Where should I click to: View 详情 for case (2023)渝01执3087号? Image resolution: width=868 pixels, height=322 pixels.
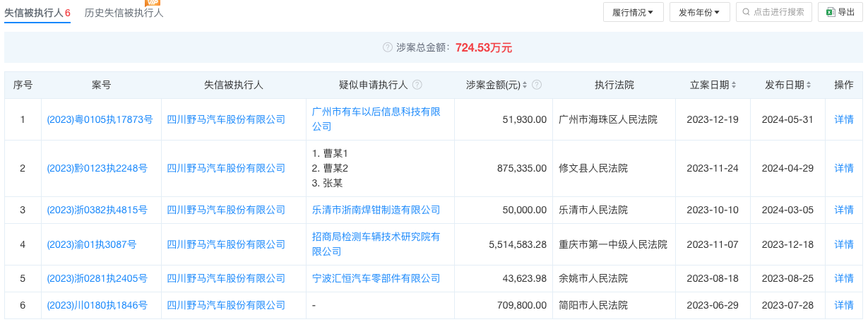(844, 244)
